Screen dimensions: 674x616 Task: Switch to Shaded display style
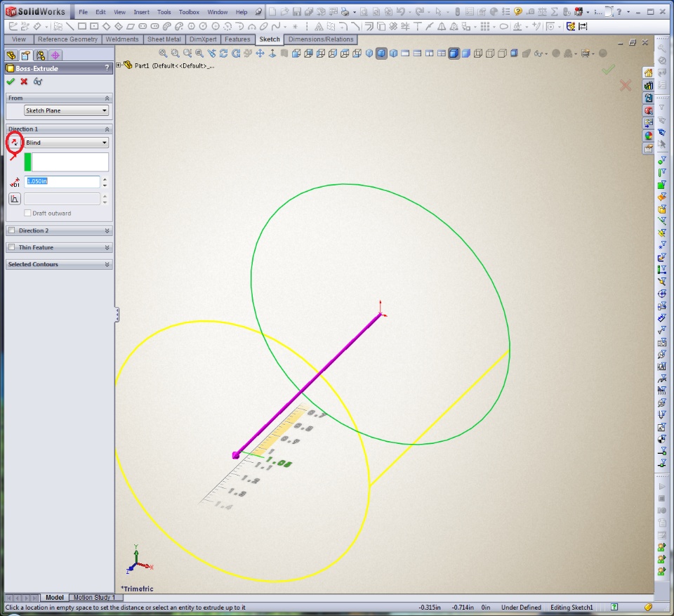tap(466, 53)
